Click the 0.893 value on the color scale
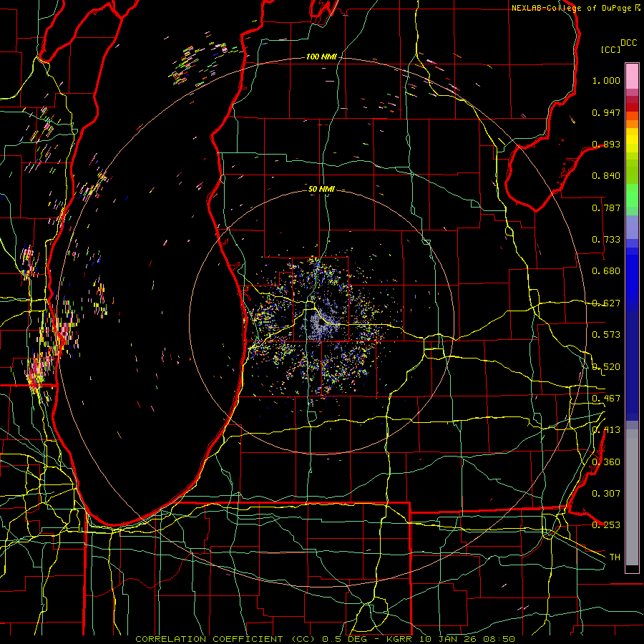Image resolution: width=644 pixels, height=644 pixels. (606, 144)
